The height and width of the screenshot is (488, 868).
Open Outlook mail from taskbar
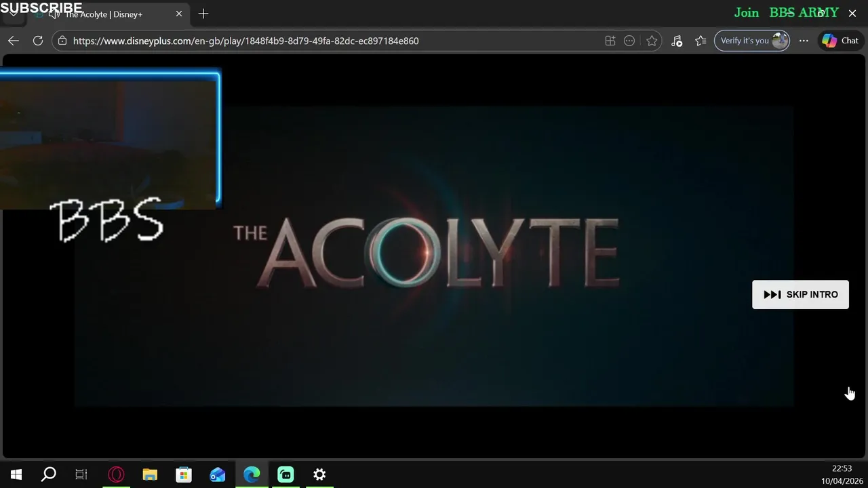(218, 474)
